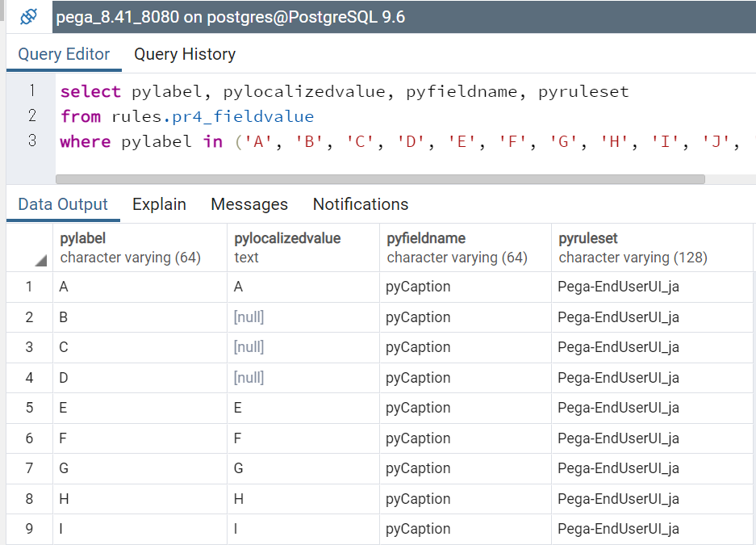Select the pyruleset column header
Screen dimensions: 756x545
click(652, 247)
